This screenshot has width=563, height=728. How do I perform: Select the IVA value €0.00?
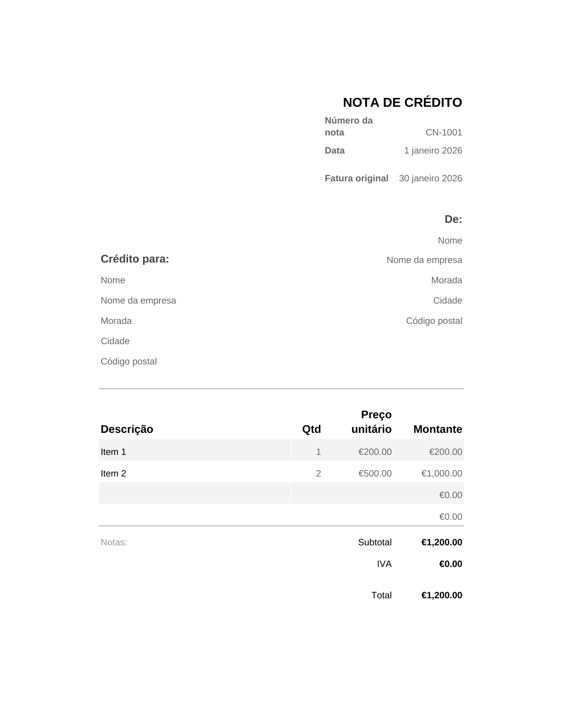450,564
